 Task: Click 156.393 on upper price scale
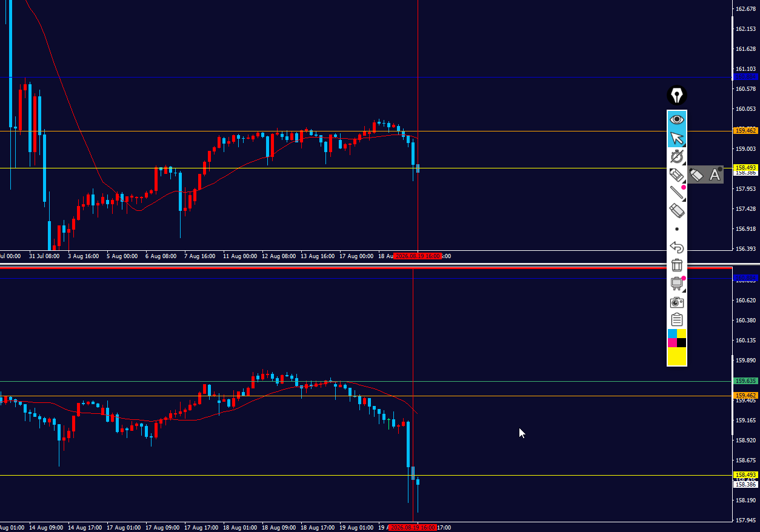[x=745, y=248]
